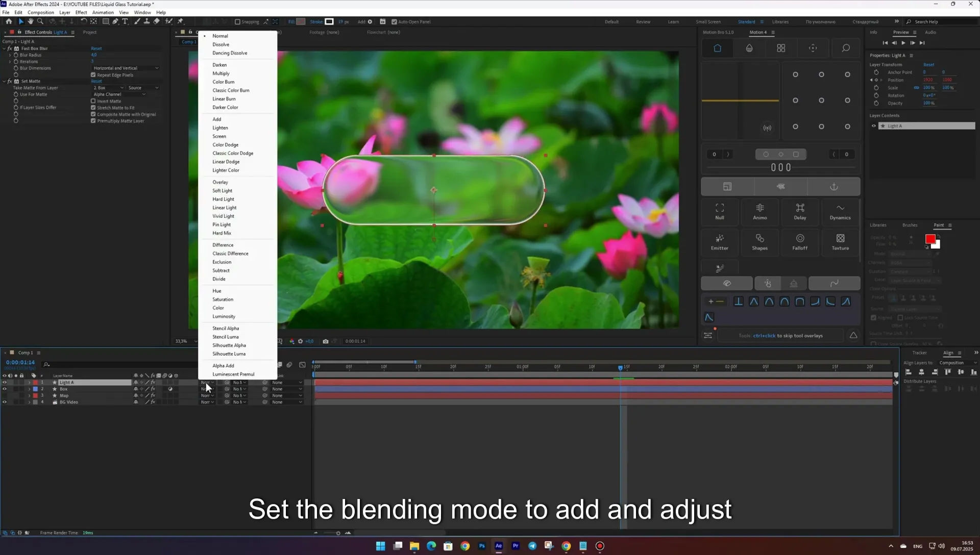Click Reset link for Set Matte
980x555 pixels.
coord(96,81)
